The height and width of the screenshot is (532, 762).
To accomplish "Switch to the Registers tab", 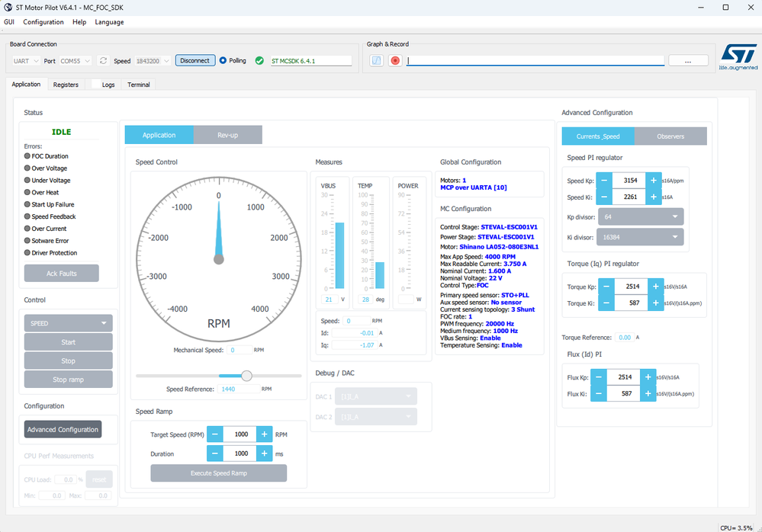I will click(66, 85).
